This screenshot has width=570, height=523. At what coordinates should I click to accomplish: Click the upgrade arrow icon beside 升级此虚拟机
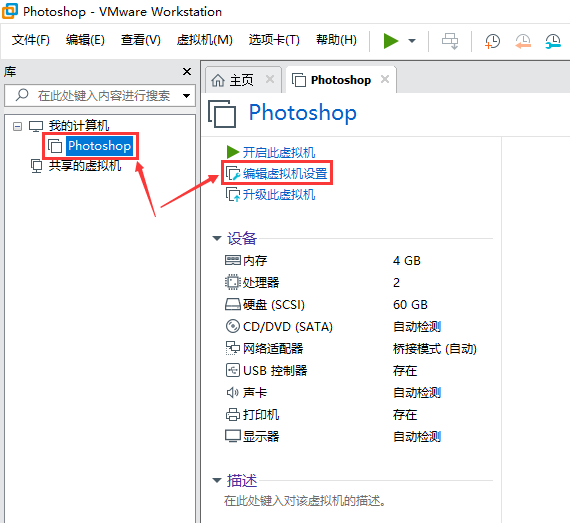(x=233, y=194)
